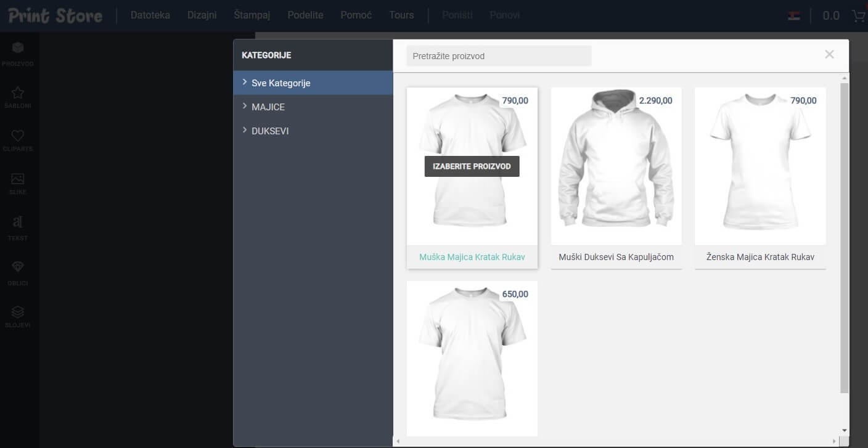Open the Podelite menu
This screenshot has width=868, height=448.
(305, 15)
